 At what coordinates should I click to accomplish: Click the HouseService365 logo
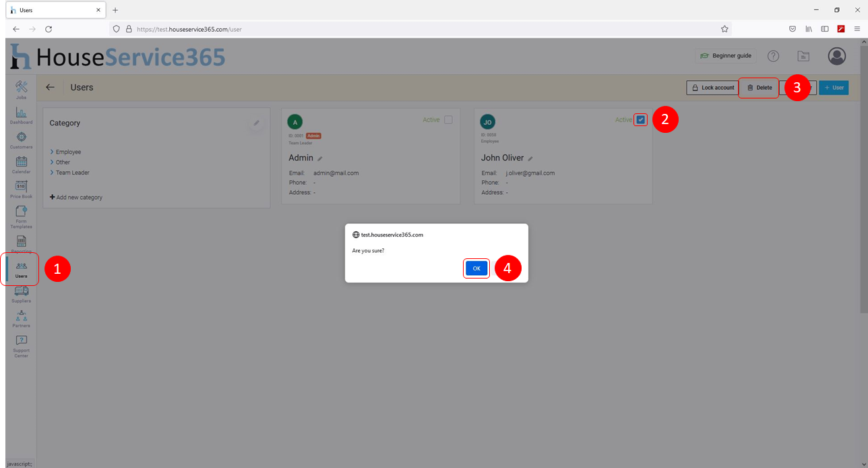(118, 57)
